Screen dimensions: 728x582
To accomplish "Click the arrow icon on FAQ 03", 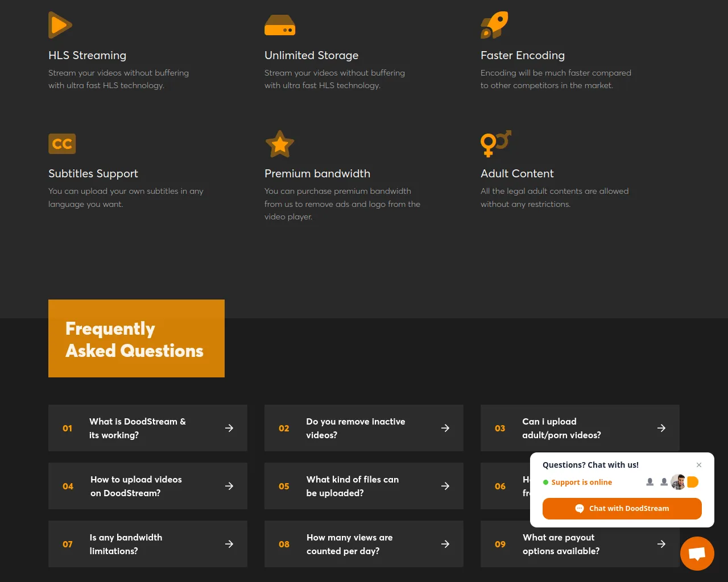I will 661,428.
